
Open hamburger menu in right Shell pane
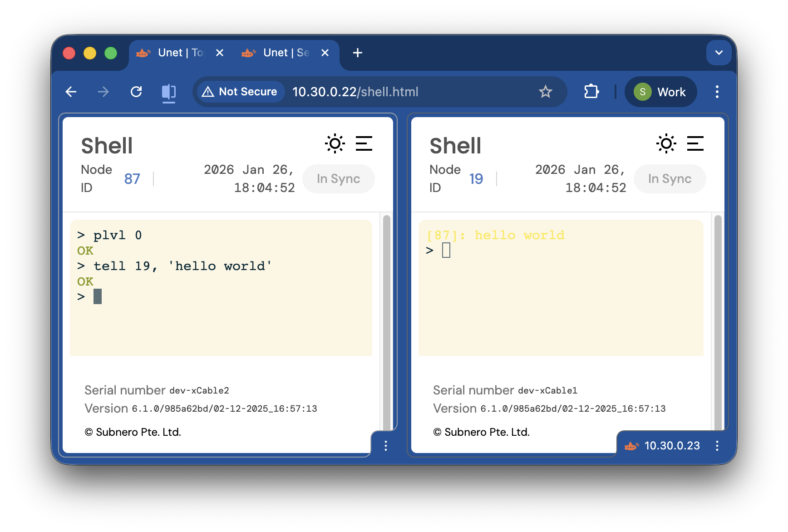pos(695,144)
